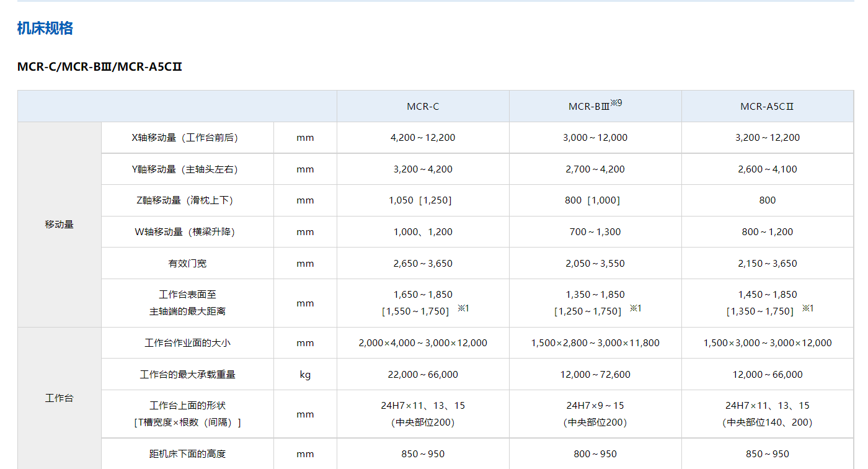
Task: Click the value 3,000～12,000
Action: point(595,138)
